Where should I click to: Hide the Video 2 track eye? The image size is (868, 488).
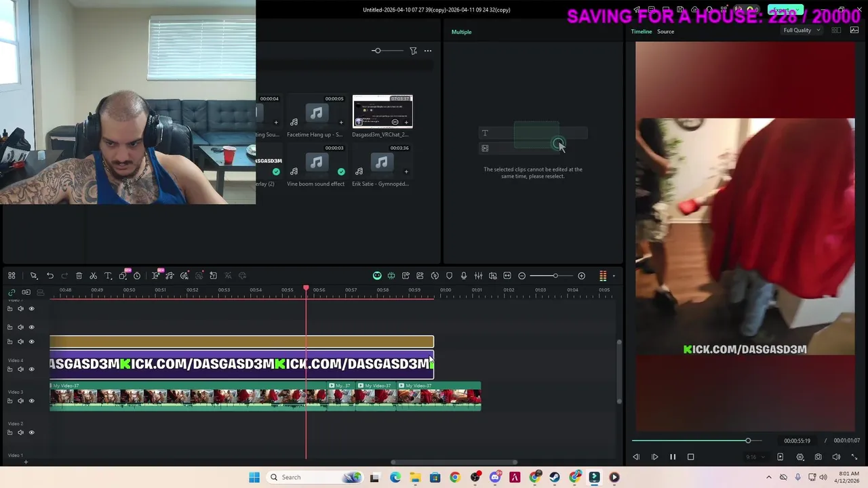pyautogui.click(x=31, y=432)
